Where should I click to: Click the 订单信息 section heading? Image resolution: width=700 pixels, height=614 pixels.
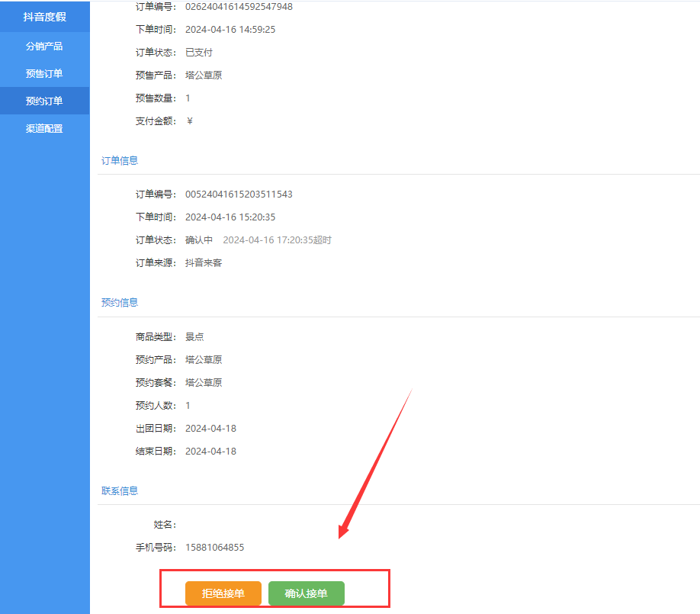point(120,160)
